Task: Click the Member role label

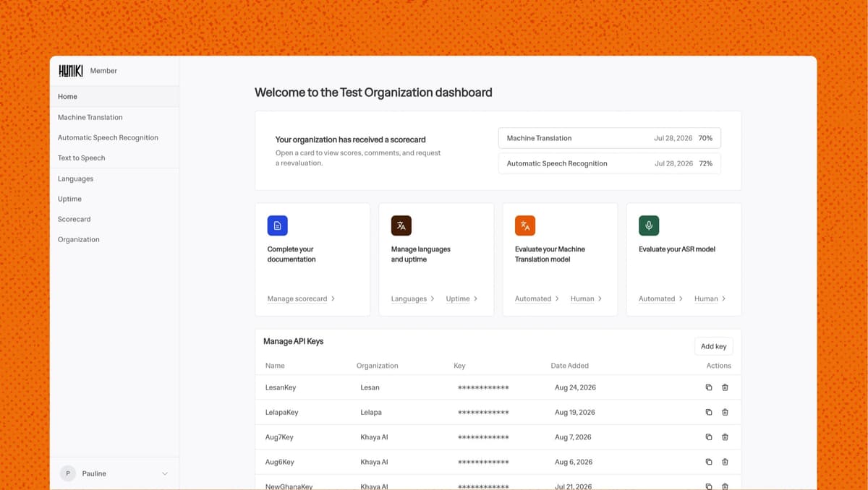Action: (x=103, y=71)
